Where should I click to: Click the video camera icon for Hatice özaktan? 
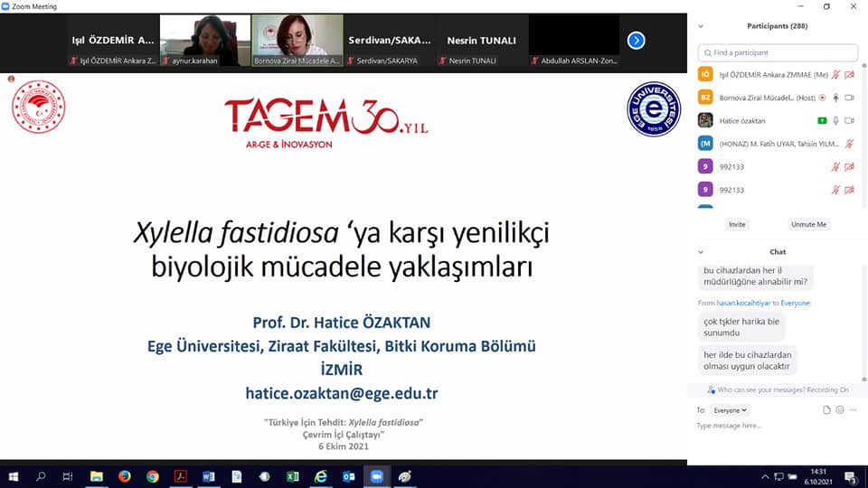tap(849, 120)
